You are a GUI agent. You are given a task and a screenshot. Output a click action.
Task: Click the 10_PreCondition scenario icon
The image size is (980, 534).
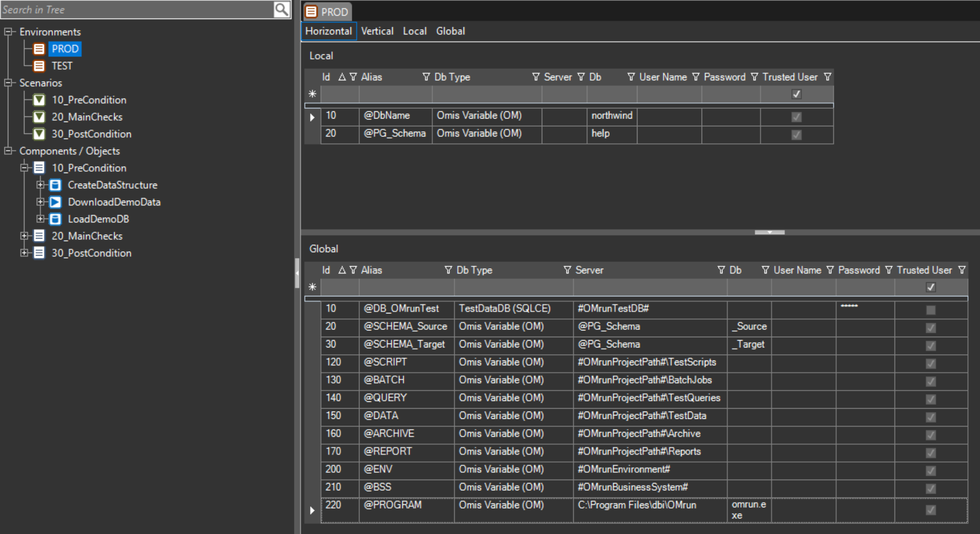[40, 100]
